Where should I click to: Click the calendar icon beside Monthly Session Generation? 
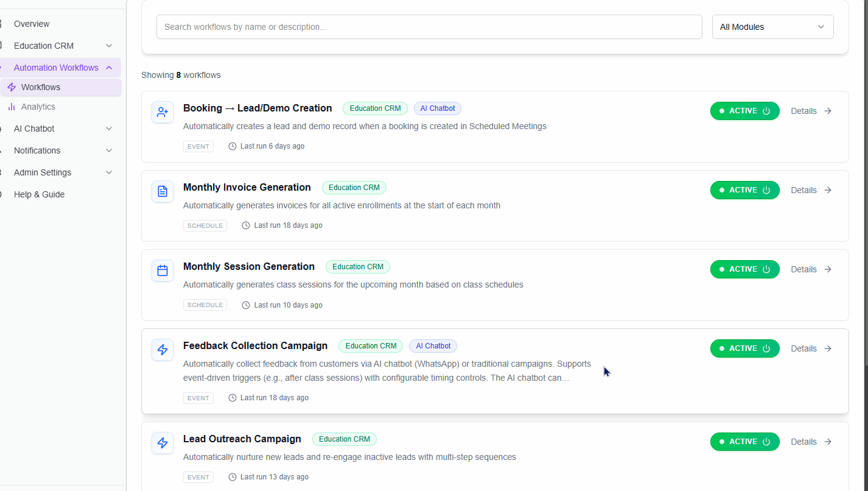[162, 270]
